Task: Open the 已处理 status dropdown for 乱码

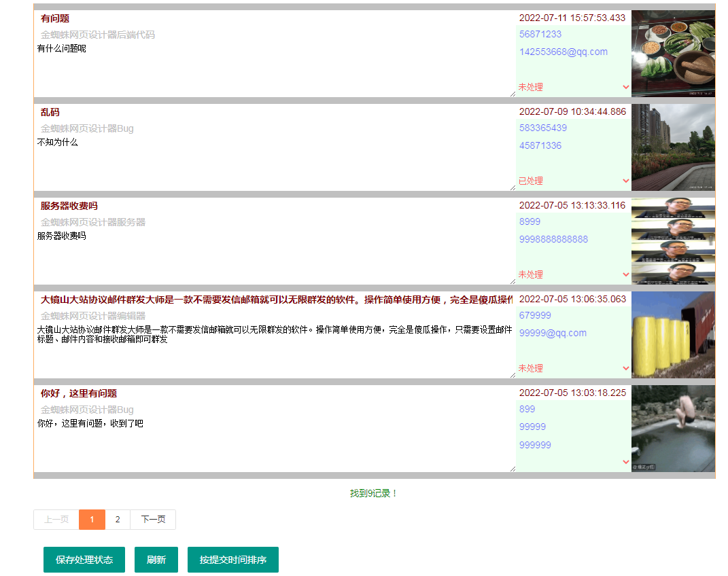Action: [x=574, y=181]
